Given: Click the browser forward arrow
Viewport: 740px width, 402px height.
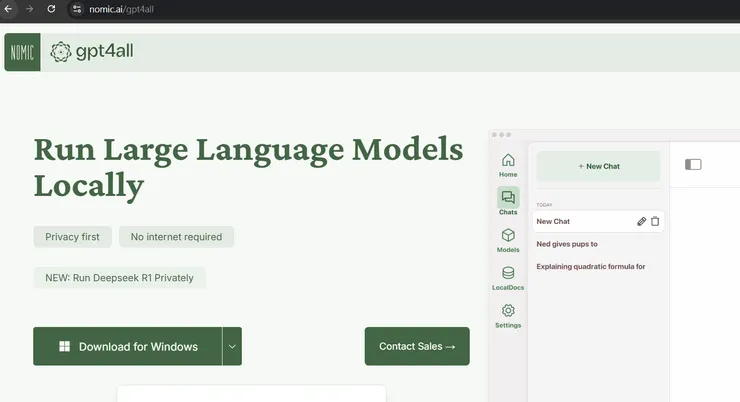Looking at the screenshot, I should coord(29,9).
